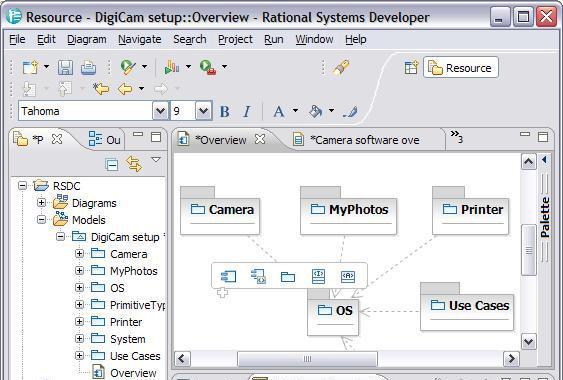This screenshot has width=563, height=380.
Task: Open the Tahoma font name dropdown
Action: 160,111
